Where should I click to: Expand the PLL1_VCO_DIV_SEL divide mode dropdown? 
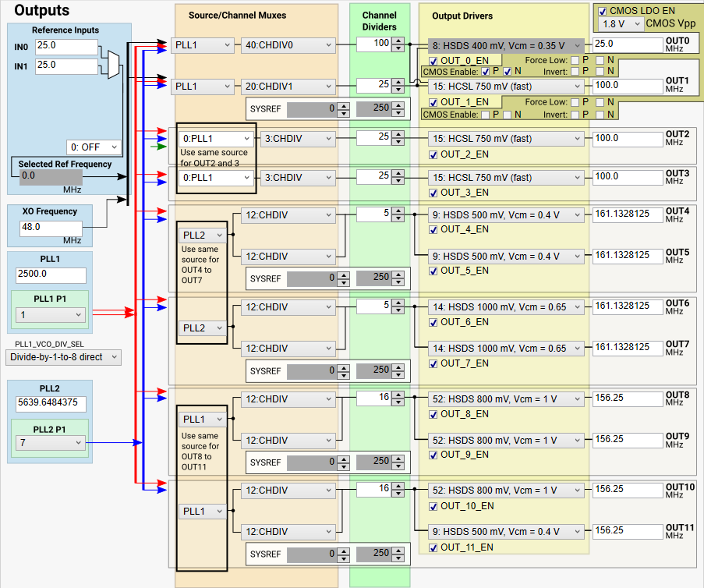pyautogui.click(x=64, y=357)
